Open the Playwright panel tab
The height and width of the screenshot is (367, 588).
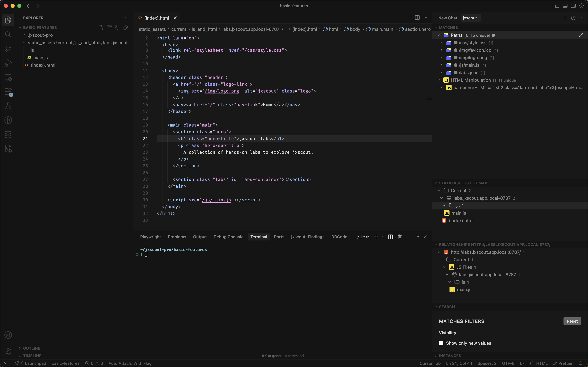click(151, 237)
